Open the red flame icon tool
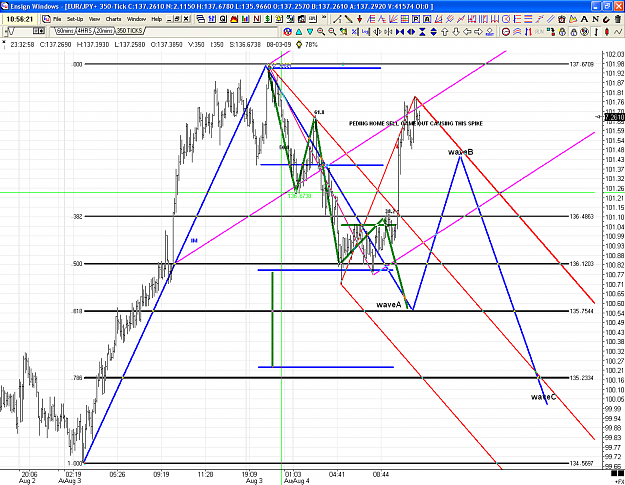This screenshot has height=485, width=625. coord(234,19)
